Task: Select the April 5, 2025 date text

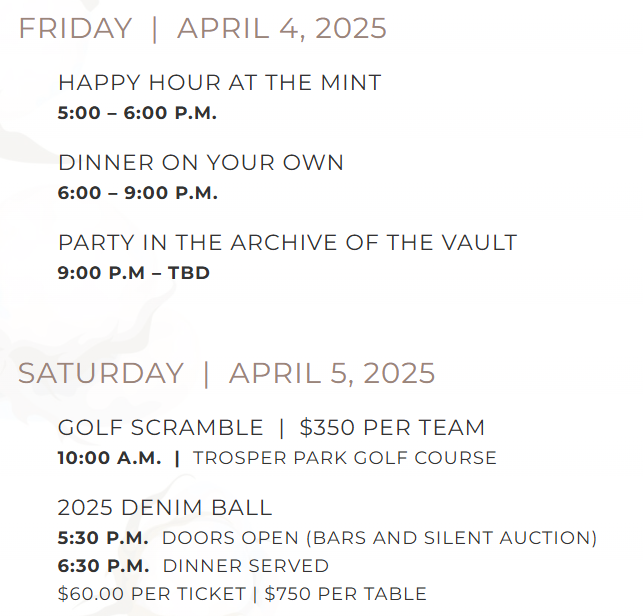Action: tap(332, 373)
